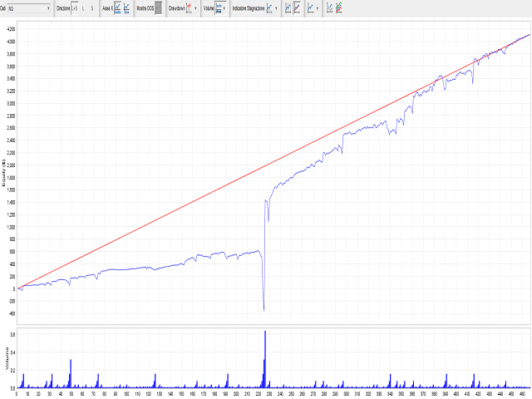The image size is (532, 399).
Task: Expand the Volume dropdown arrow
Action: (x=225, y=8)
